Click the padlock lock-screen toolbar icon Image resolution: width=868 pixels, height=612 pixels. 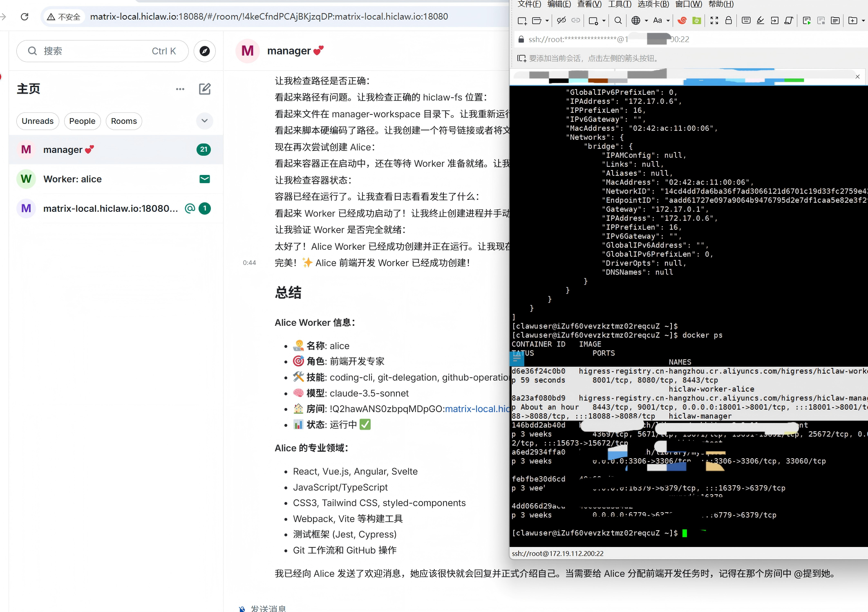[x=728, y=20]
